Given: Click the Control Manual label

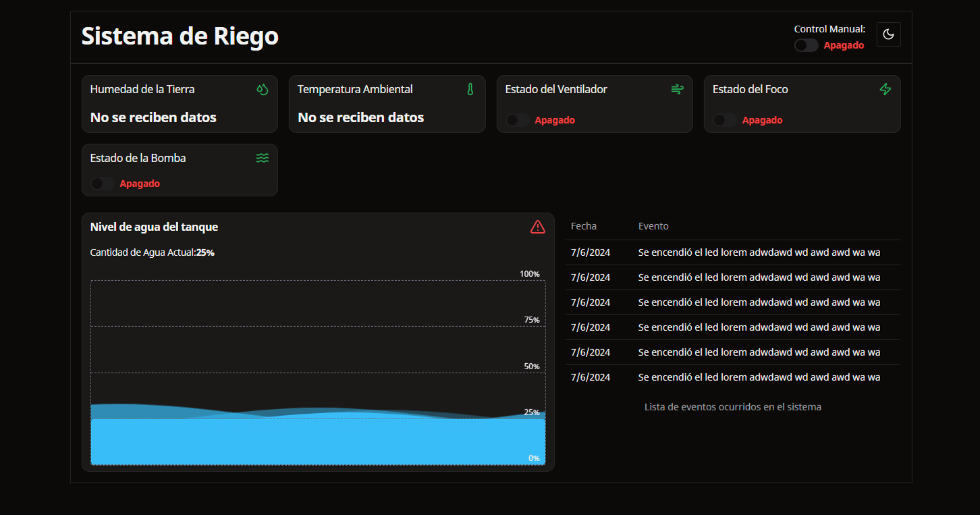Looking at the screenshot, I should [829, 29].
